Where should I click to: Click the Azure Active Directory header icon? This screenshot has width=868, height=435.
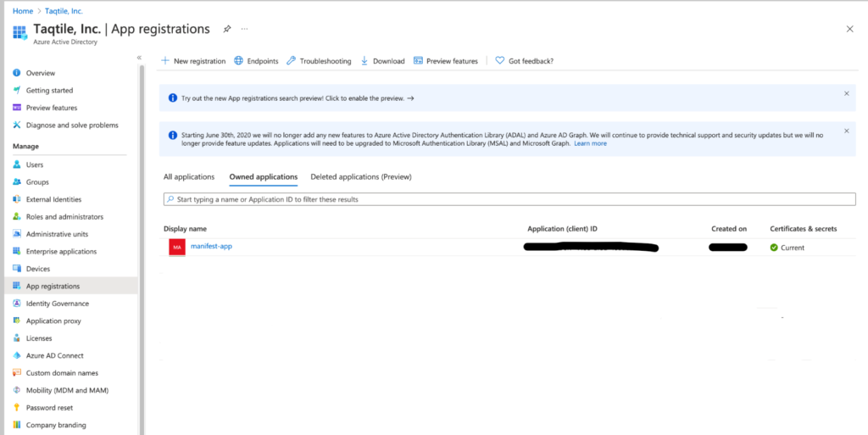(x=20, y=33)
